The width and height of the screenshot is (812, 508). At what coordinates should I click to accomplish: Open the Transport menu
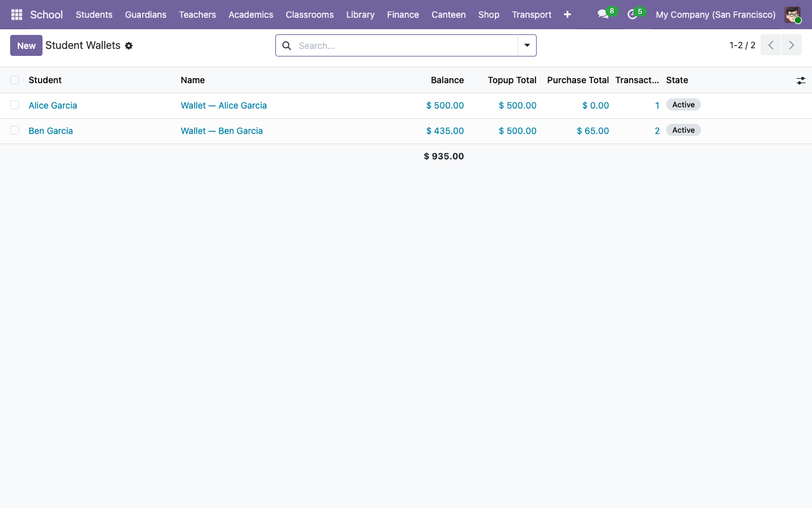click(532, 15)
